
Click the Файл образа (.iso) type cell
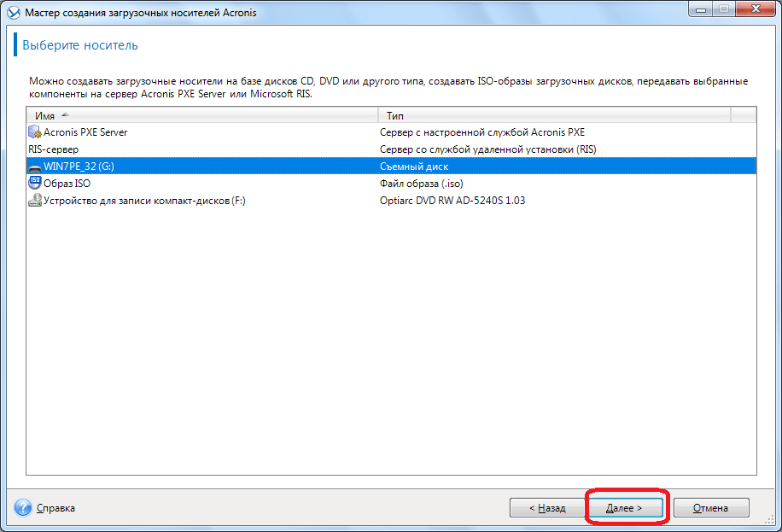[x=422, y=184]
